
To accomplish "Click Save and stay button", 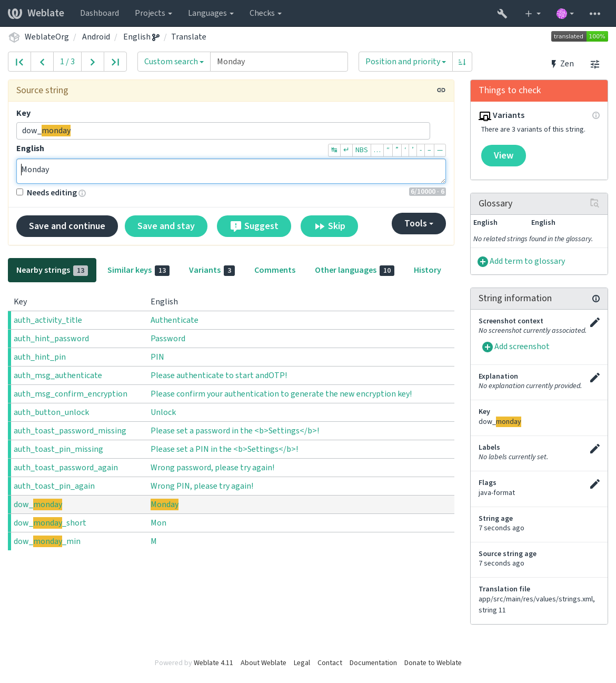I will [x=166, y=226].
